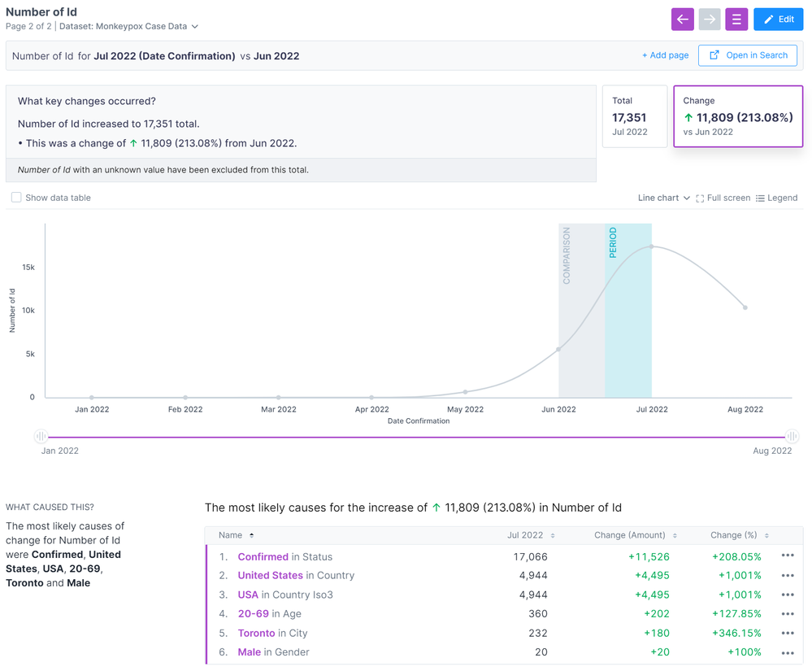The height and width of the screenshot is (671, 812).
Task: Click the Open in Search button
Action: point(748,55)
